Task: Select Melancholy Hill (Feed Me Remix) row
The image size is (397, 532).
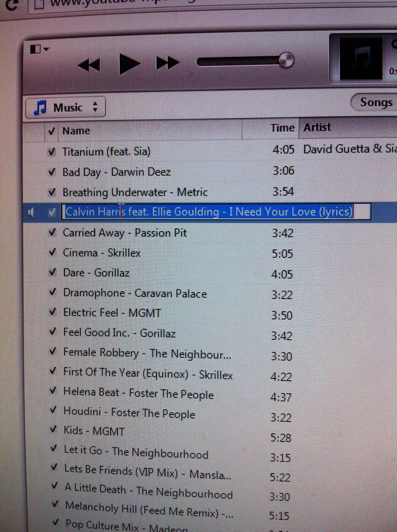Action: click(149, 510)
